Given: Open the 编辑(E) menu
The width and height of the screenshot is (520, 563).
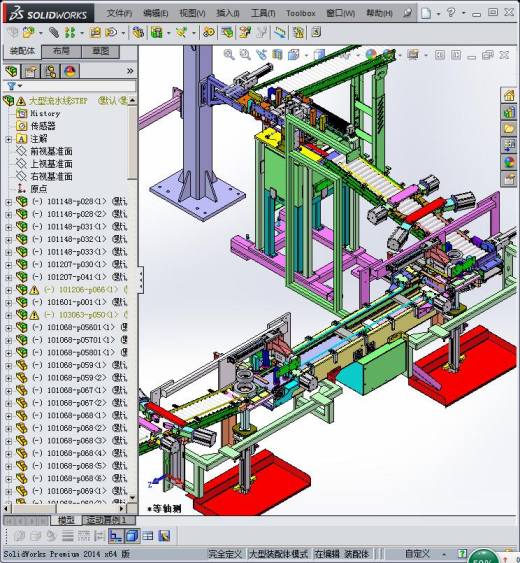Looking at the screenshot, I should [155, 13].
